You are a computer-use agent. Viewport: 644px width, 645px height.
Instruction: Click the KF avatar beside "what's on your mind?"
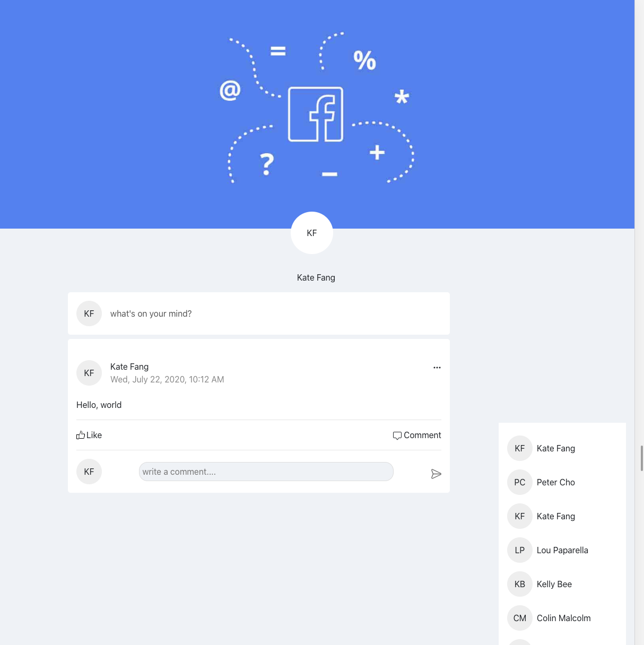(89, 313)
